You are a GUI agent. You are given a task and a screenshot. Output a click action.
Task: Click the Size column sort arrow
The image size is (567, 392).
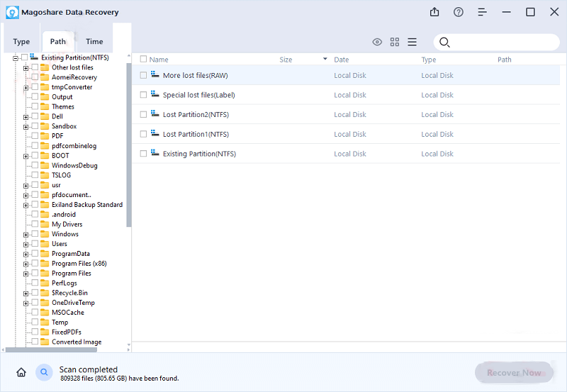[325, 59]
